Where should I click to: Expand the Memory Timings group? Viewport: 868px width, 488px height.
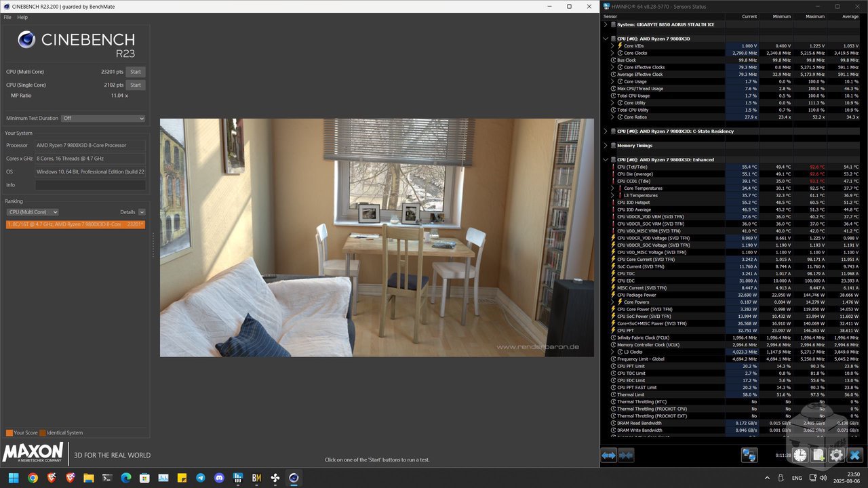click(x=605, y=146)
